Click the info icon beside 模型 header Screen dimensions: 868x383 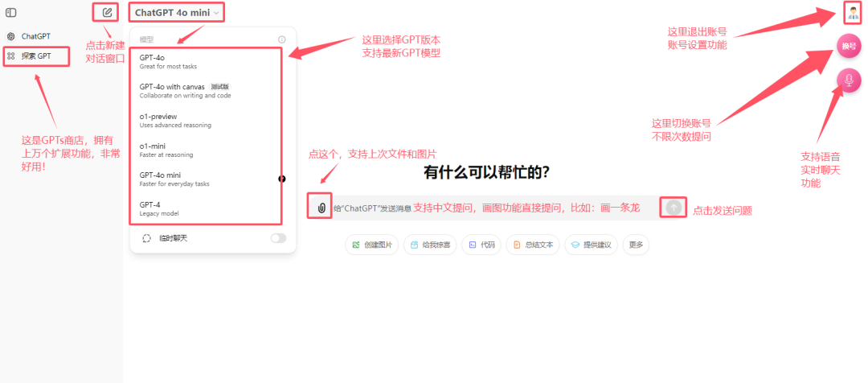coord(282,39)
